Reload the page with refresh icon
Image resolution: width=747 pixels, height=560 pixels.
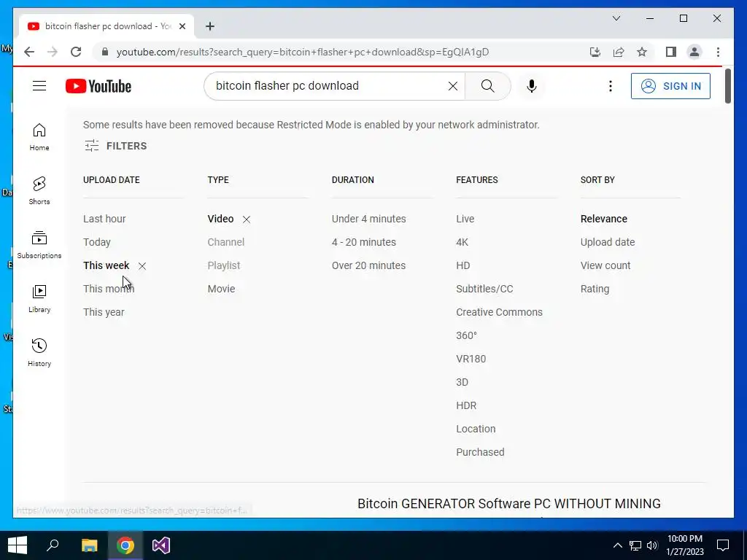coord(76,52)
